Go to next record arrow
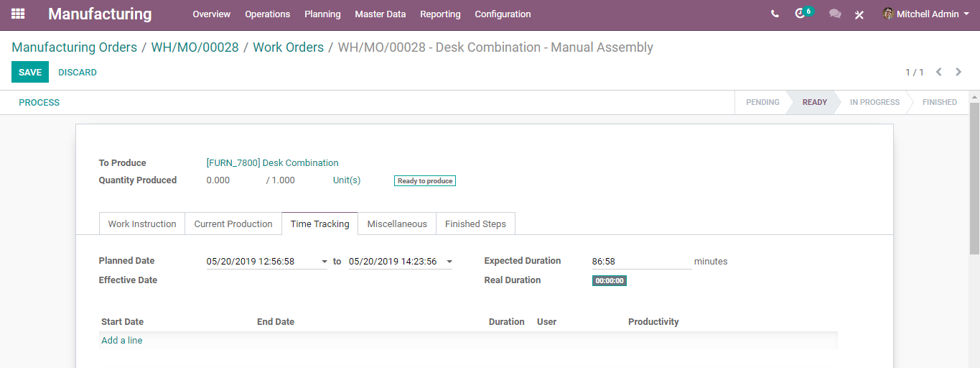 tap(958, 72)
